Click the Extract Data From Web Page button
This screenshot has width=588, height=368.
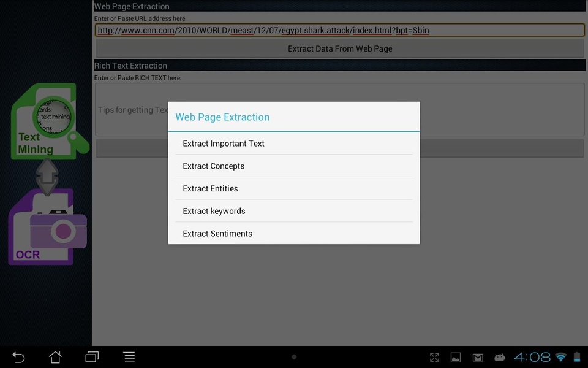tap(340, 49)
